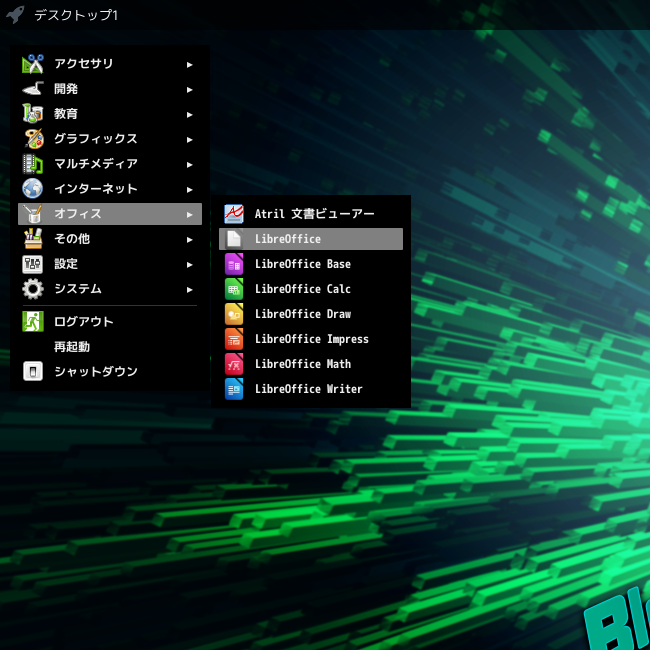
Task: Open the 設定 menu category
Action: click(x=110, y=264)
